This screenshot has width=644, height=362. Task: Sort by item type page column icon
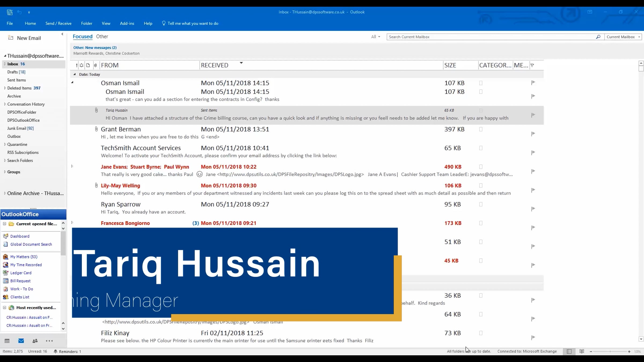tap(88, 65)
